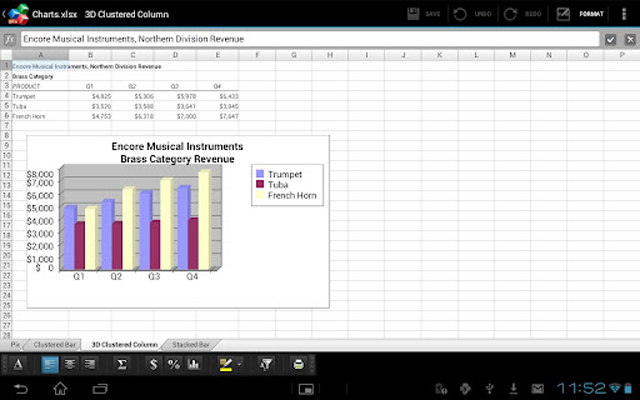
Task: Go back via the app logo
Action: coord(16,14)
